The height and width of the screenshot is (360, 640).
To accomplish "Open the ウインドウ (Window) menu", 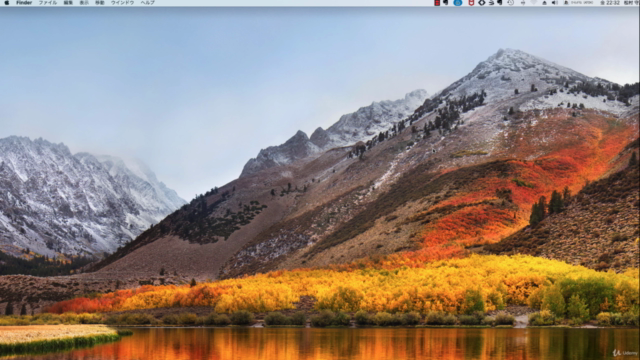I will point(122,2).
